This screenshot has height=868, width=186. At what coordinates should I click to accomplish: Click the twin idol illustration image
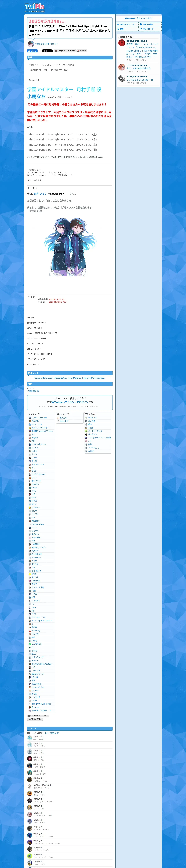(x=70, y=247)
